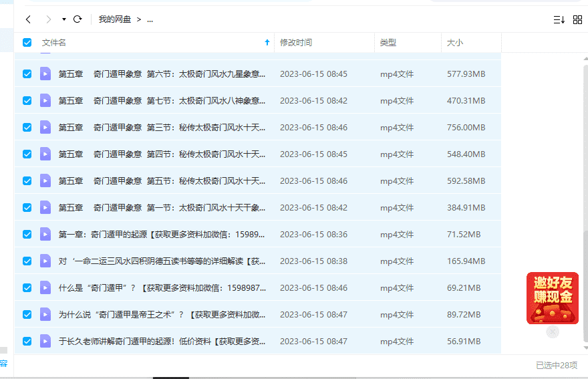Click the back navigation arrow
The image size is (588, 379).
(28, 19)
